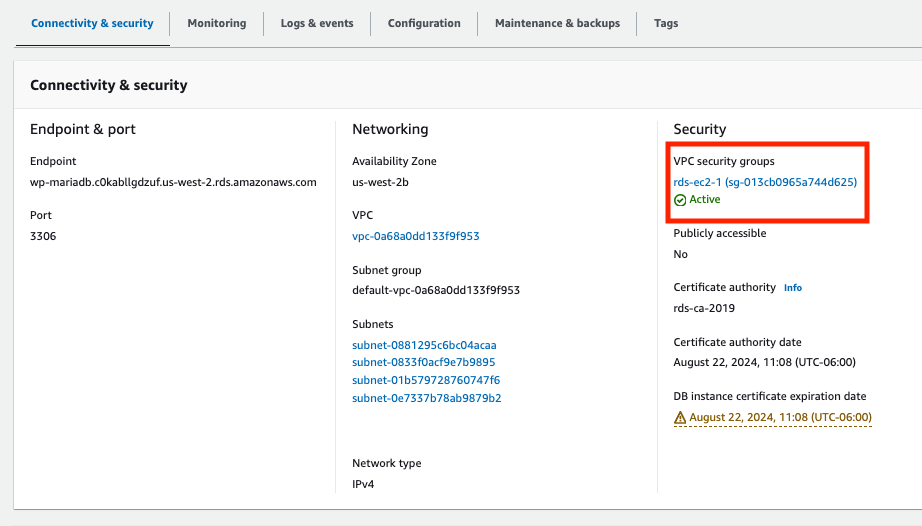
Task: Click the availability zone us-west-2b value
Action: (x=380, y=182)
